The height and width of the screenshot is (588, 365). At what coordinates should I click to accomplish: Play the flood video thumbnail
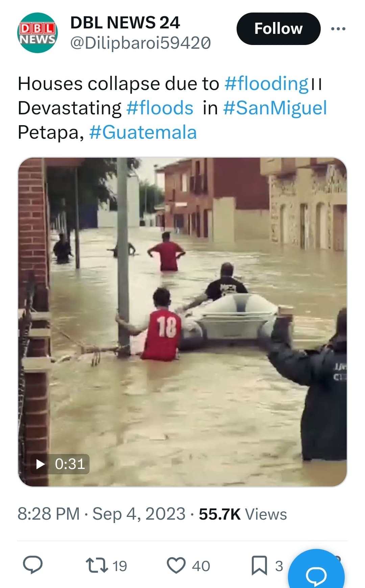coord(182,322)
